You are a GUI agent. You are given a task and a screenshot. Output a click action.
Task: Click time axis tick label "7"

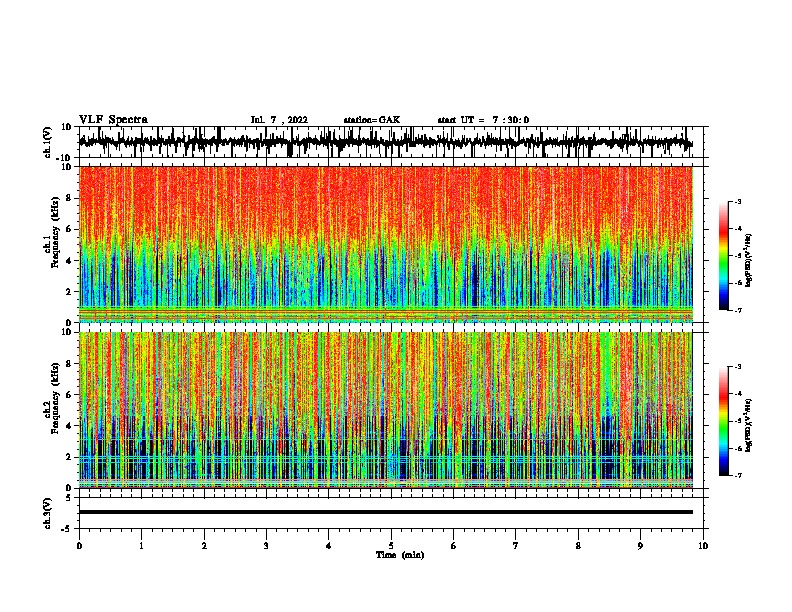coord(516,546)
